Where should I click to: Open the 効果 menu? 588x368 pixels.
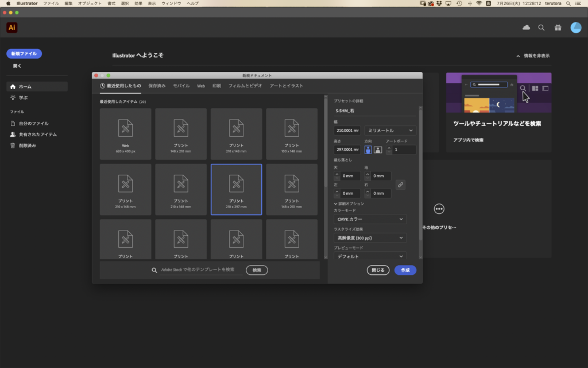pyautogui.click(x=138, y=3)
